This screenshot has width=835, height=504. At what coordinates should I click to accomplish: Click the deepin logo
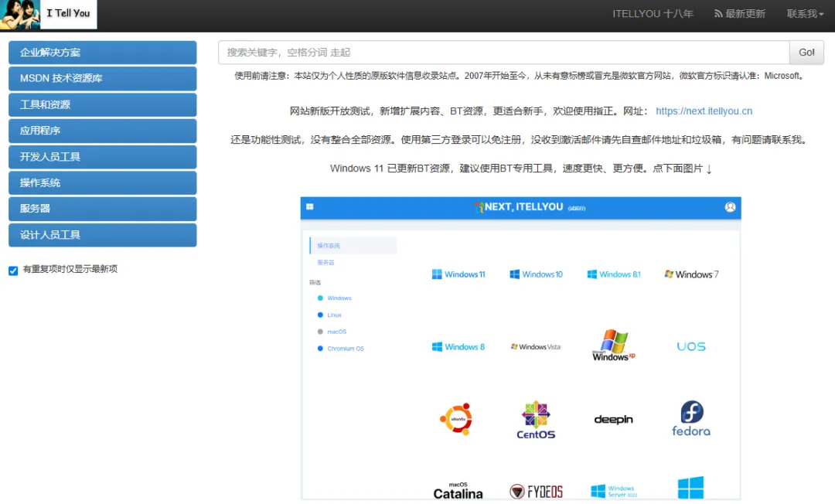pos(613,420)
